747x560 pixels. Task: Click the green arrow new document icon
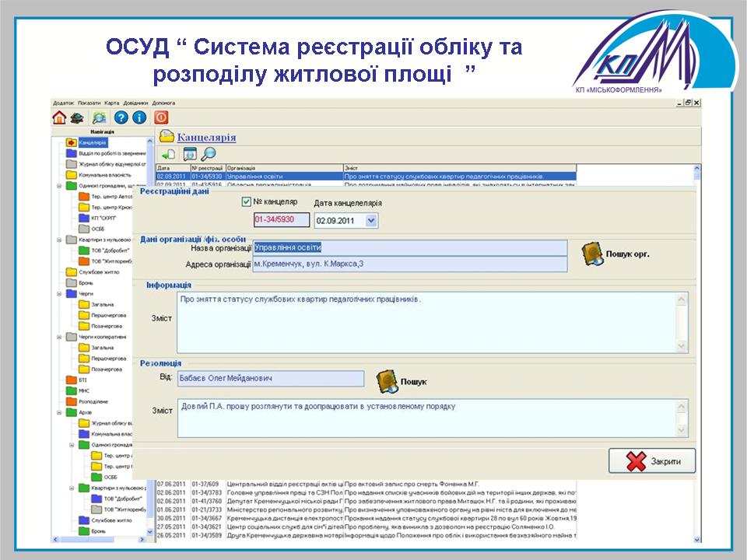[168, 154]
